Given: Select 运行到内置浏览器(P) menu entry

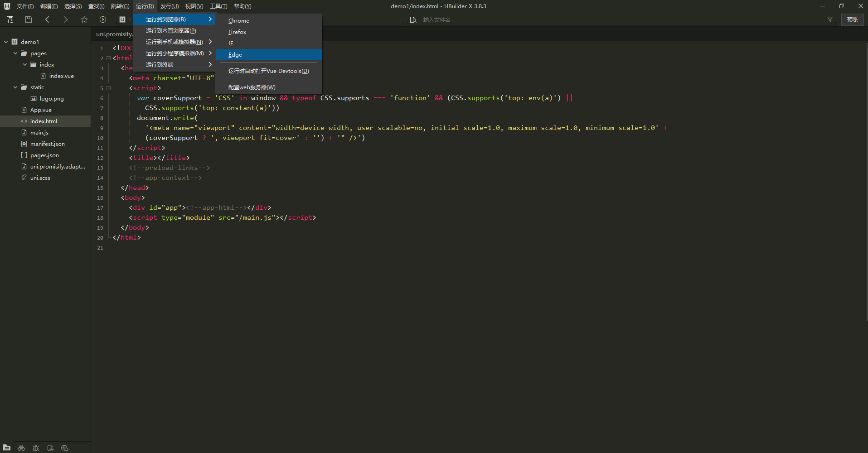Looking at the screenshot, I should [x=175, y=30].
